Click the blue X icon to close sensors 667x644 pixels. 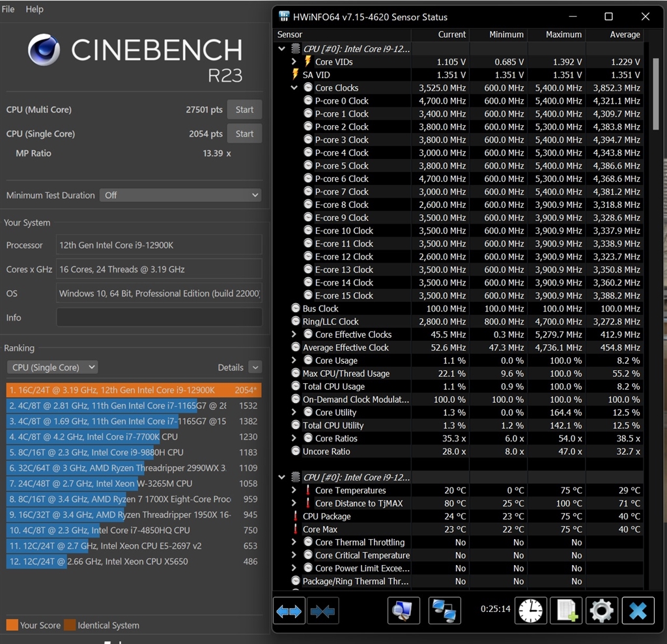pos(637,611)
